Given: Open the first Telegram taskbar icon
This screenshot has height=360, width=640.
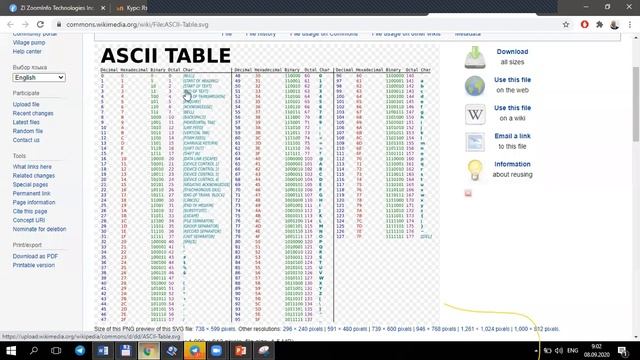Looking at the screenshot, I should click(80, 351).
